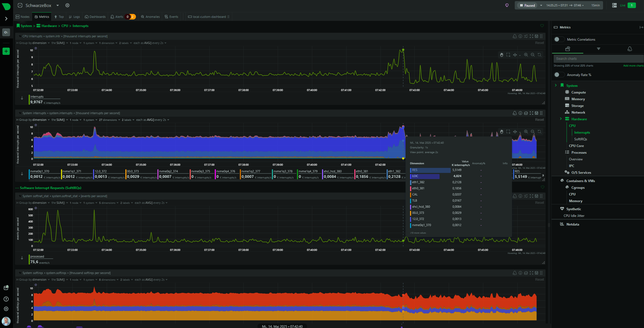Click 'Add more charts' link

coord(633,66)
